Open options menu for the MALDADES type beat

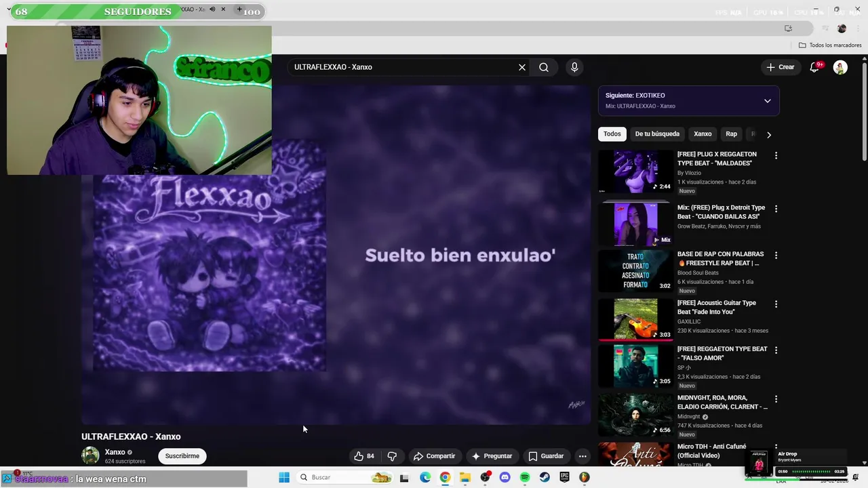776,155
